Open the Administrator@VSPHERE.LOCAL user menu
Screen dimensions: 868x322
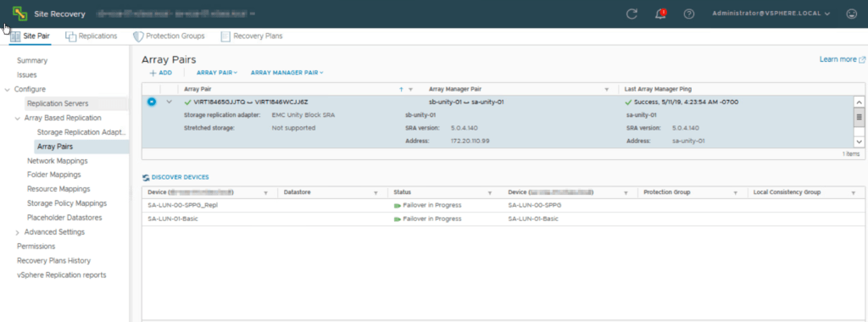(x=771, y=14)
